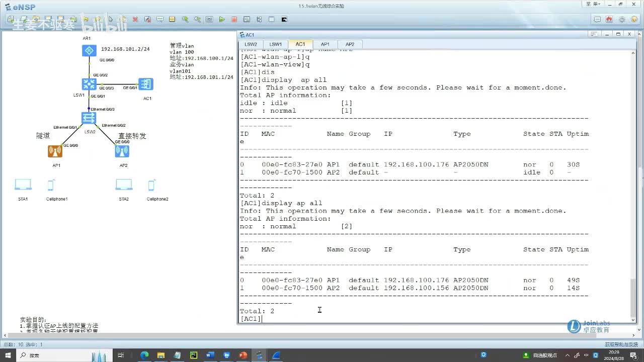Select the pointer cursor tool

pos(111,20)
